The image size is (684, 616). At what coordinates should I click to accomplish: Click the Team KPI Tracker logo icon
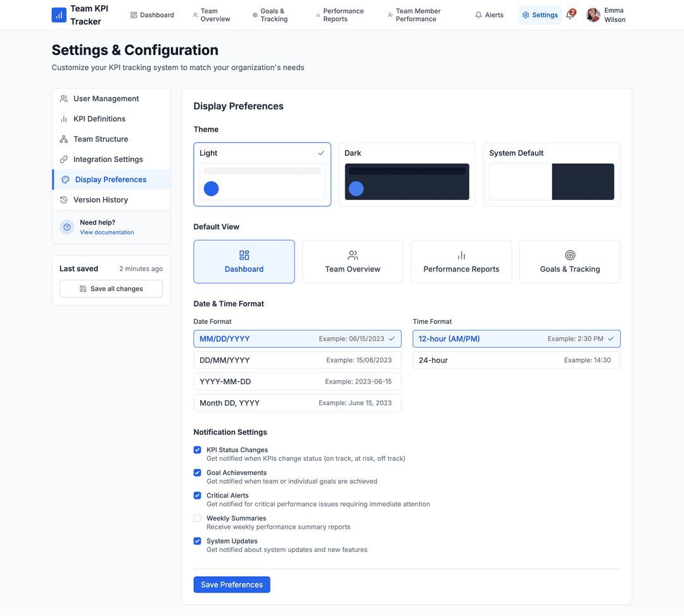coord(59,15)
